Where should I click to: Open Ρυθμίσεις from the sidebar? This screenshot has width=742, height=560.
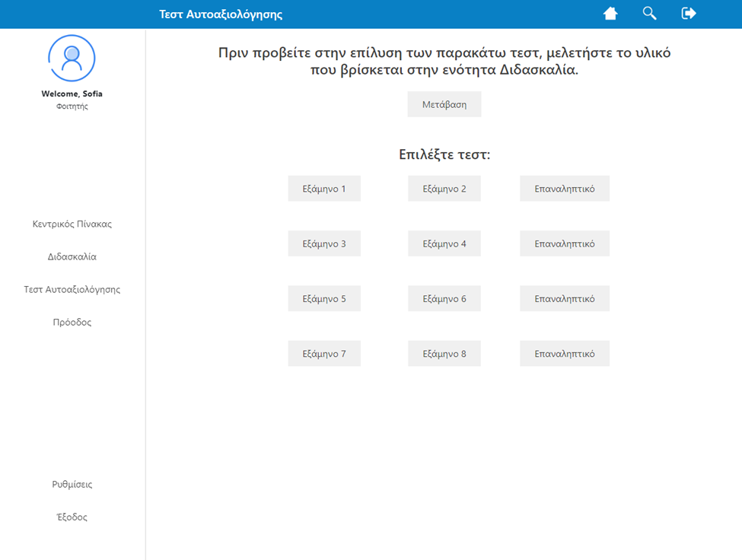tap(72, 484)
